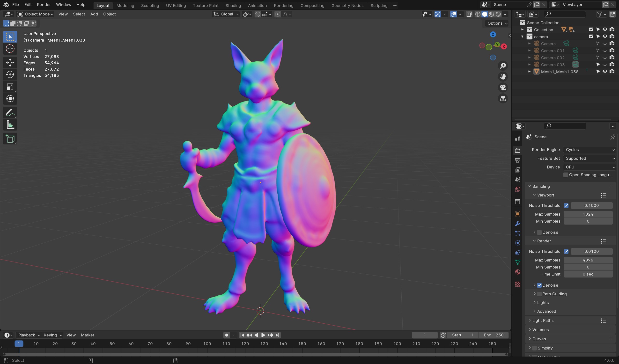Select the Move tool
Image resolution: width=619 pixels, height=364 pixels.
pos(10,62)
